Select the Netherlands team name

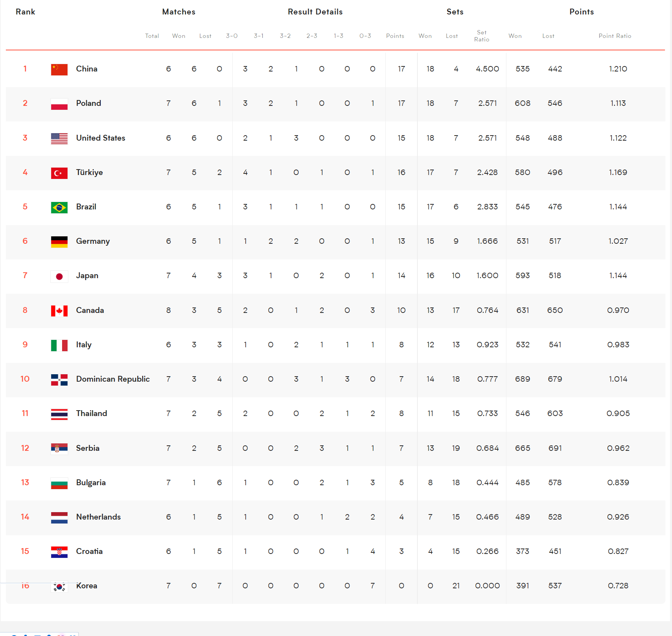98,517
